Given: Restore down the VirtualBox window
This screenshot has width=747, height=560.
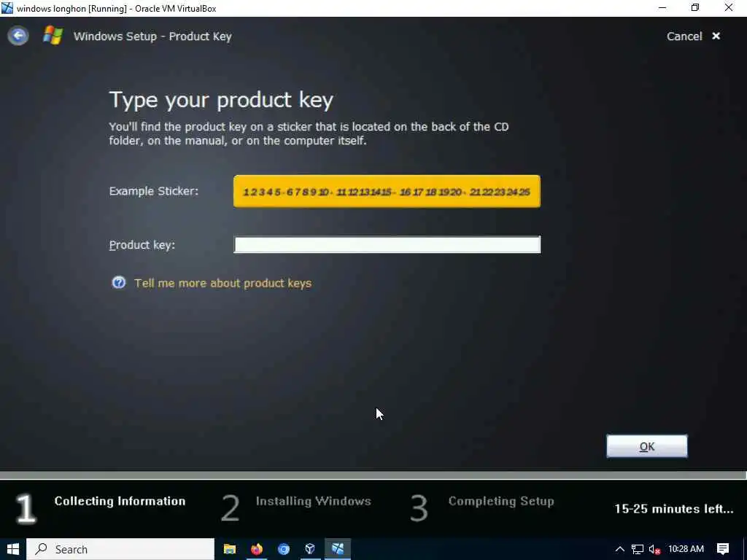Looking at the screenshot, I should [x=695, y=8].
